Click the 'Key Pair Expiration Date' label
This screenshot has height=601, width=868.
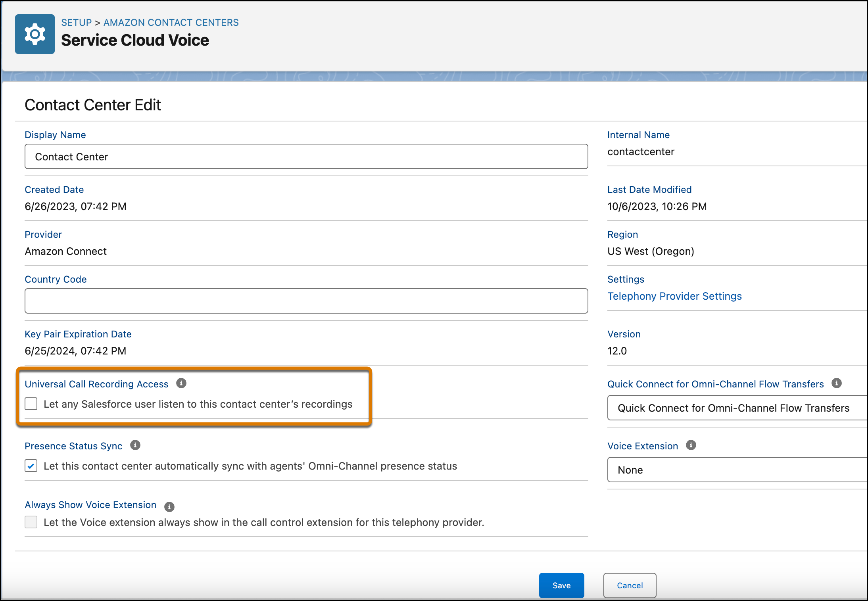tap(78, 334)
